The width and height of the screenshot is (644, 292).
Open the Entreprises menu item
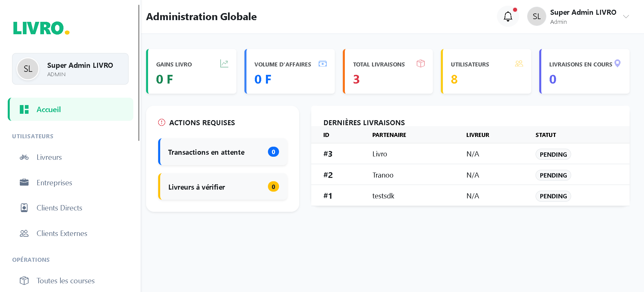(71, 183)
